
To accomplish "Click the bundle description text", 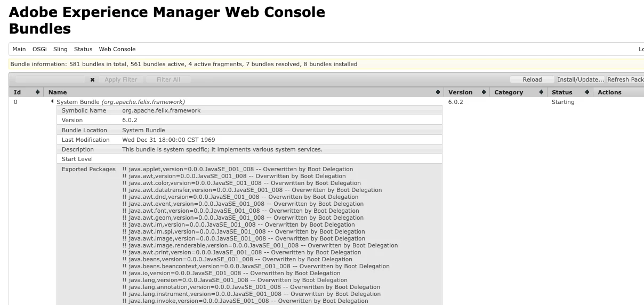I will coord(222,149).
